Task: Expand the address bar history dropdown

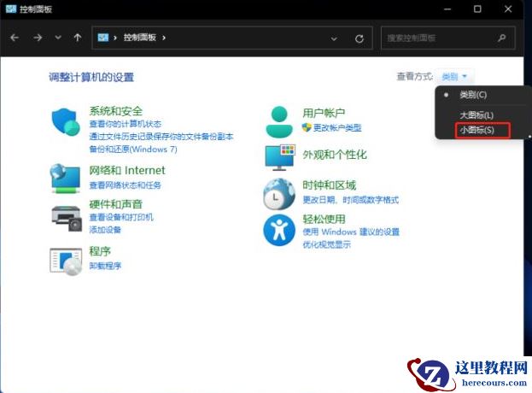Action: pyautogui.click(x=334, y=39)
